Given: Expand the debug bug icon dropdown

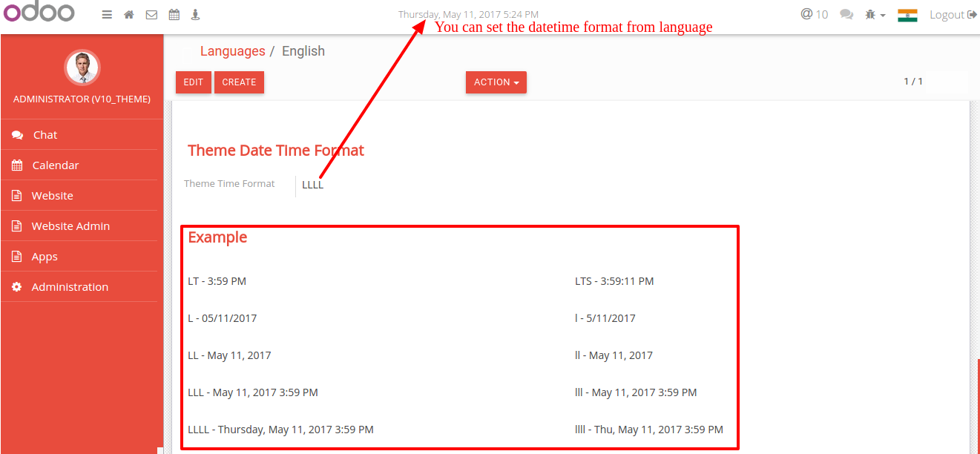Looking at the screenshot, I should 875,15.
